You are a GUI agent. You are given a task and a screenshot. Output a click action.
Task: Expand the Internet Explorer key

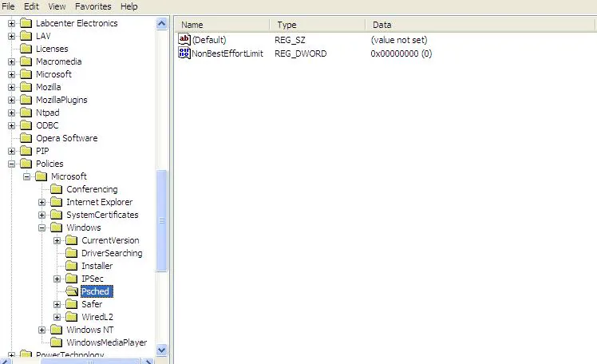[x=42, y=202]
